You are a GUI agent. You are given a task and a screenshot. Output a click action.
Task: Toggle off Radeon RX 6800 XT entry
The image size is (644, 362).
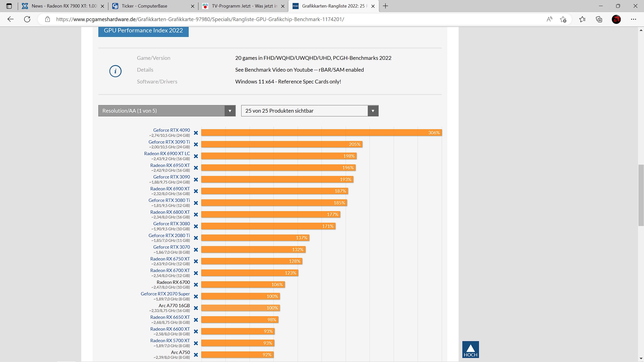(196, 214)
